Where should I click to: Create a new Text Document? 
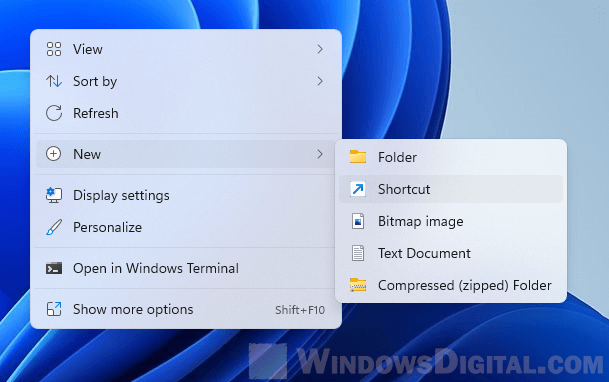(x=451, y=253)
